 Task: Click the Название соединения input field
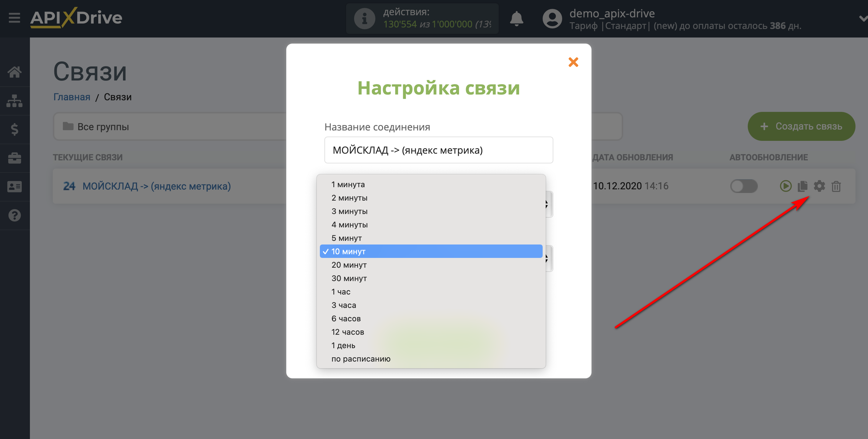[x=438, y=150]
